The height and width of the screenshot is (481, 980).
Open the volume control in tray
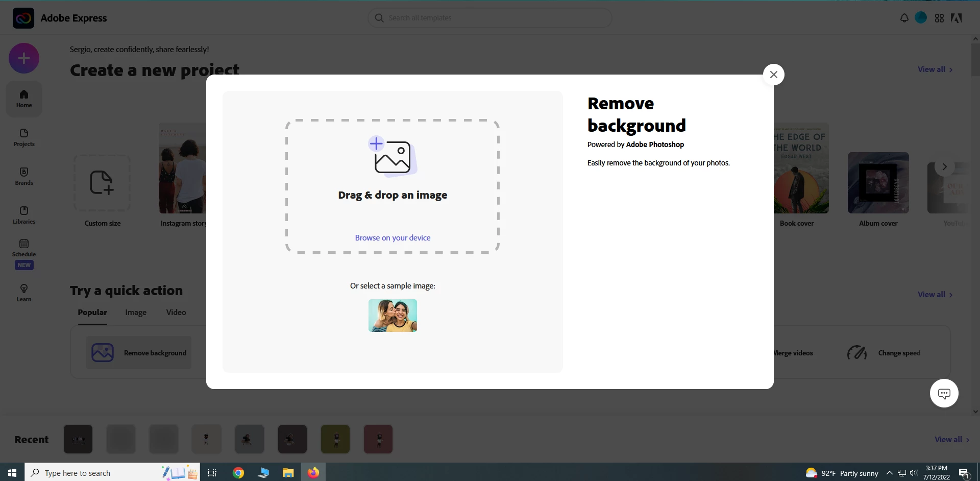pos(914,473)
